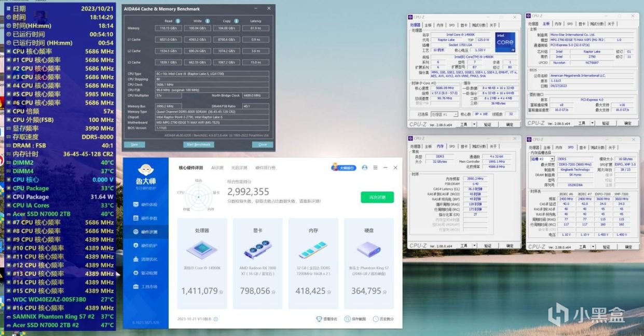Click Save button in AIDA64 benchmark

coord(134,144)
